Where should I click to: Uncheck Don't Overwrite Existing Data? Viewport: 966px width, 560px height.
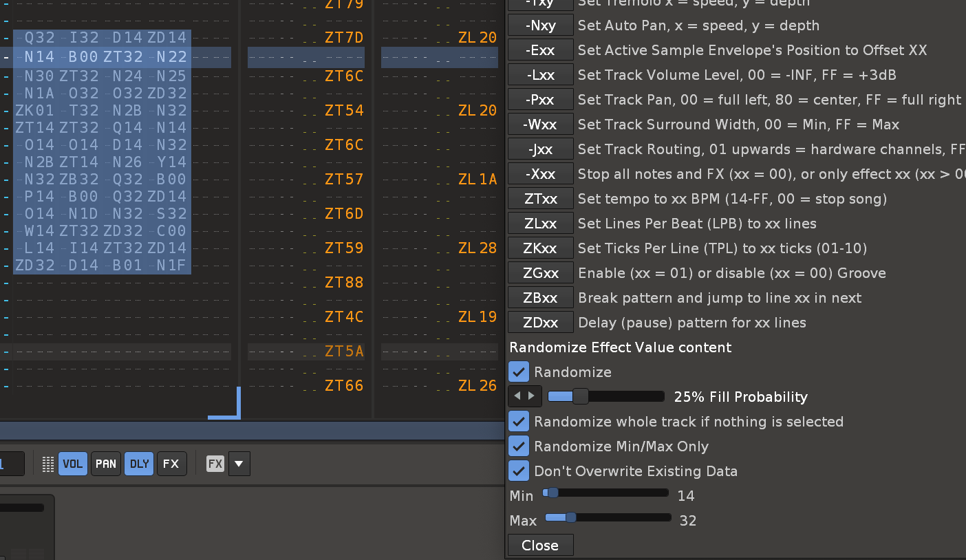pyautogui.click(x=519, y=471)
